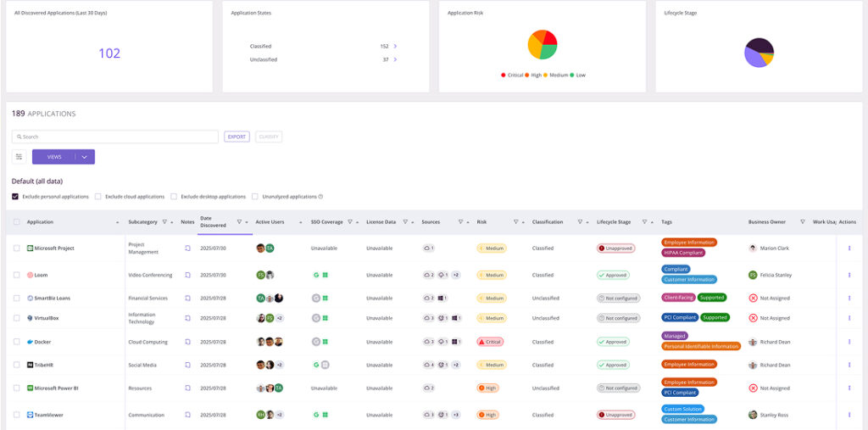Click the Loom app logo icon
Image resolution: width=868 pixels, height=430 pixels.
click(31, 275)
